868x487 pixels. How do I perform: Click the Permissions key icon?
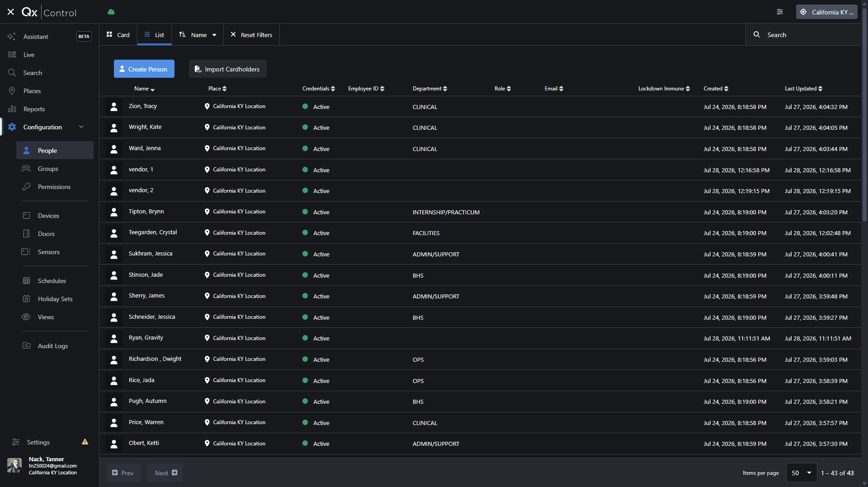point(26,187)
